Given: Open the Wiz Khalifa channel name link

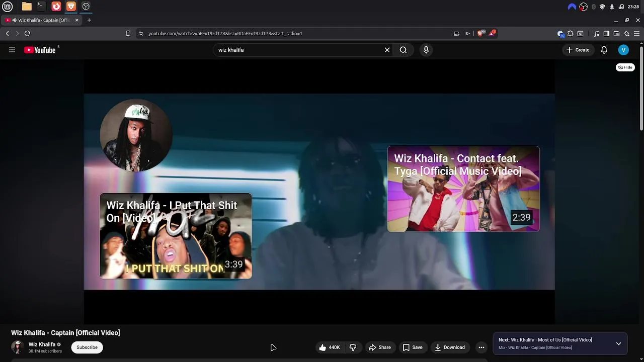Looking at the screenshot, I should pyautogui.click(x=42, y=344).
